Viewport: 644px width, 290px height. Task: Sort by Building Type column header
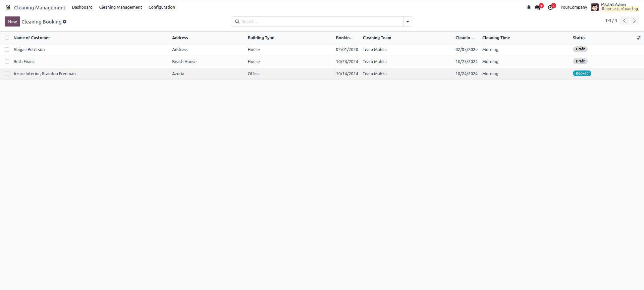261,38
